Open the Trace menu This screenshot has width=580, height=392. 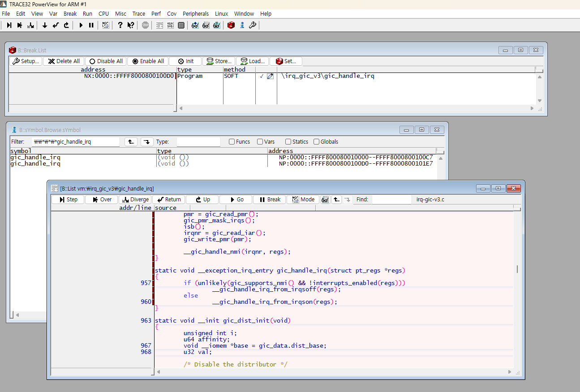click(139, 14)
